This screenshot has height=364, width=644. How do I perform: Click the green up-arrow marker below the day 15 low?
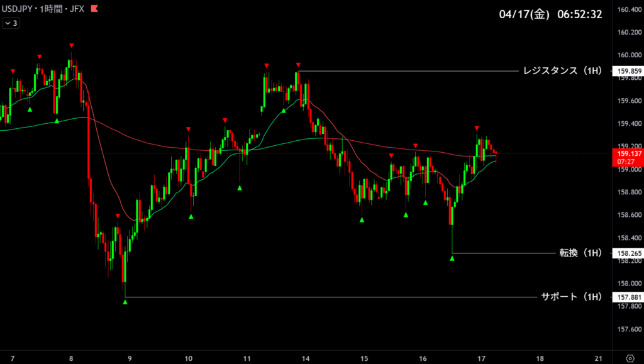(362, 219)
